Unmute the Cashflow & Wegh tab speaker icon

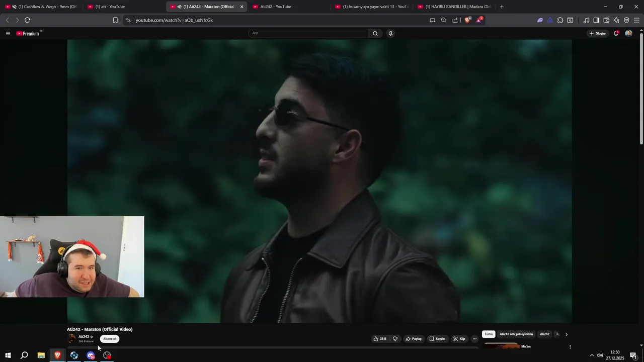(x=14, y=7)
